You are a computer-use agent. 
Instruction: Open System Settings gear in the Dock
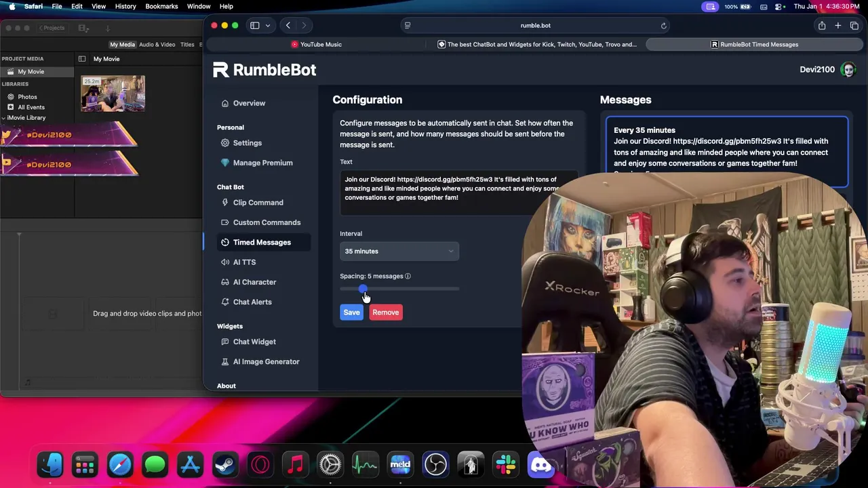[330, 465]
